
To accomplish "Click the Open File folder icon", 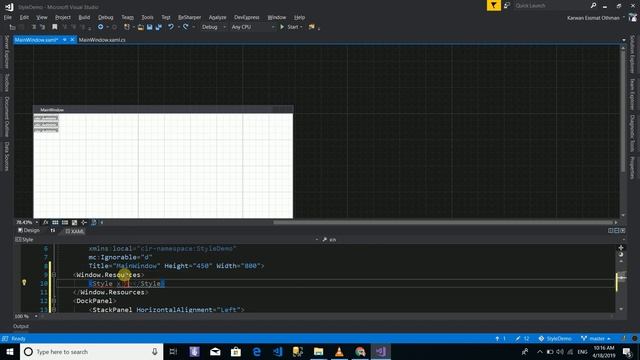I will pos(140,27).
